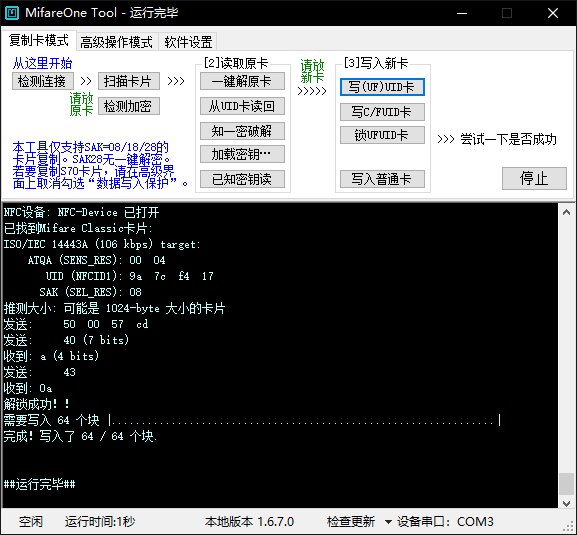Lock card with 锁UFUID卡 button
The image size is (577, 535).
pos(382,135)
